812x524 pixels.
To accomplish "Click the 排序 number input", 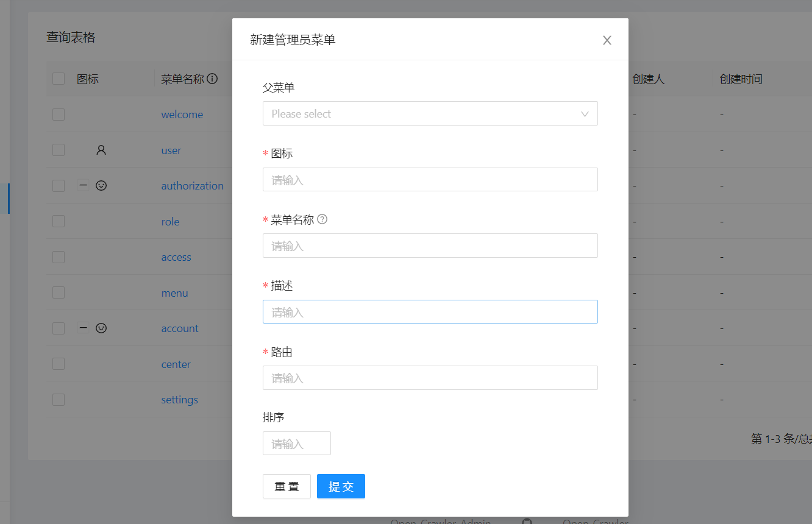I will (x=297, y=444).
